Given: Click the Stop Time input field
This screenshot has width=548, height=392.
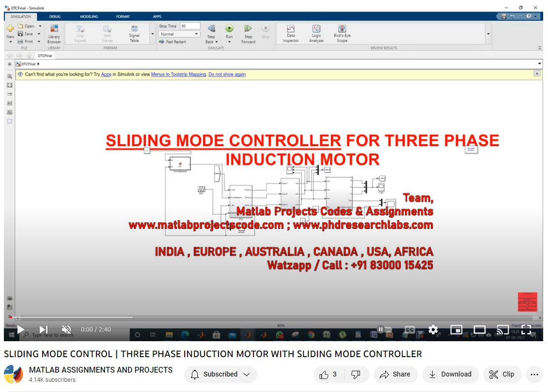Looking at the screenshot, I should pyautogui.click(x=189, y=26).
